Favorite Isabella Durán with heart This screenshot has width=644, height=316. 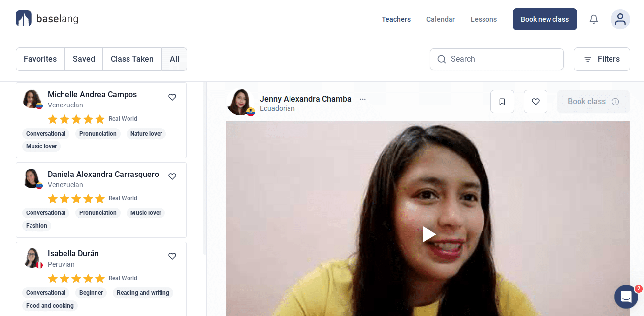point(172,256)
